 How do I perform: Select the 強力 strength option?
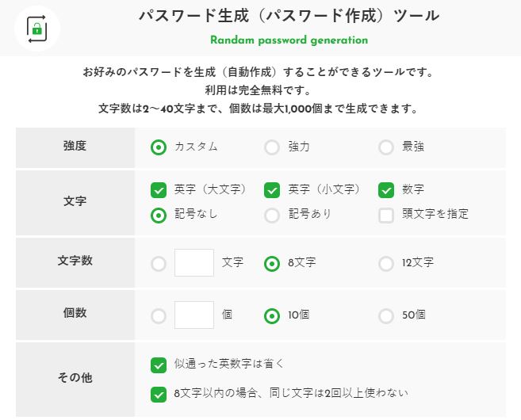[272, 147]
